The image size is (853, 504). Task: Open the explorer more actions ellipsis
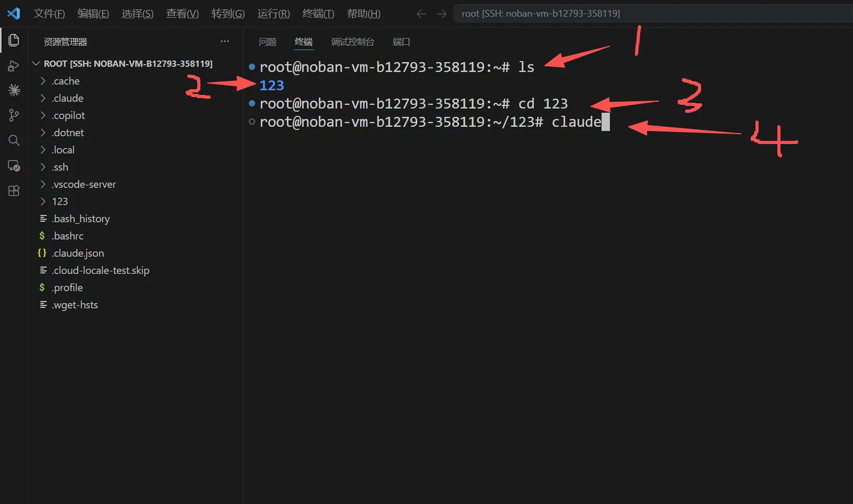(x=225, y=41)
